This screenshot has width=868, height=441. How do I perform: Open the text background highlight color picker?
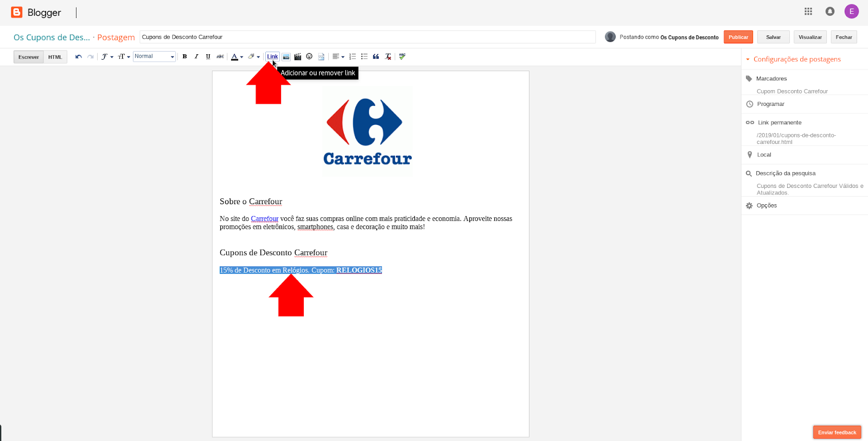pos(254,56)
